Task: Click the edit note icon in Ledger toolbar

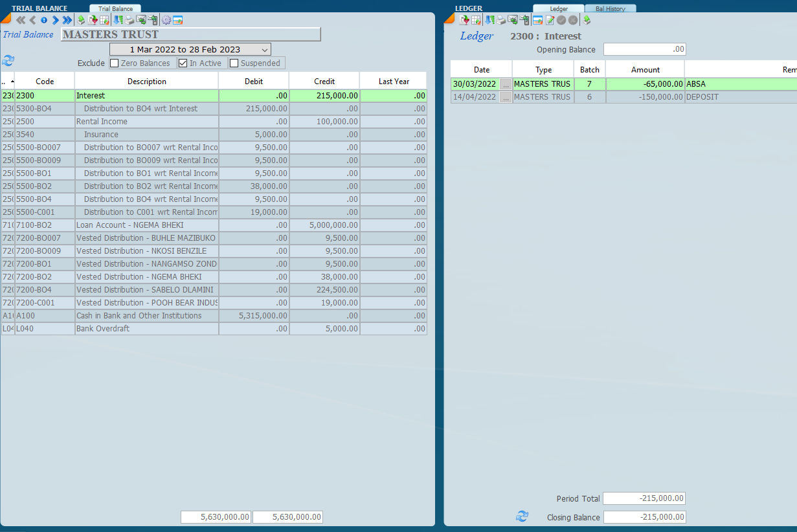Action: [x=550, y=20]
